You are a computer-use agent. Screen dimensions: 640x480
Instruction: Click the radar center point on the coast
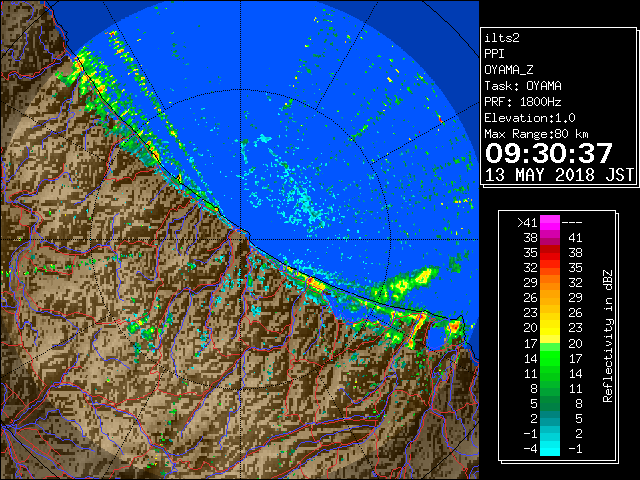(x=241, y=239)
